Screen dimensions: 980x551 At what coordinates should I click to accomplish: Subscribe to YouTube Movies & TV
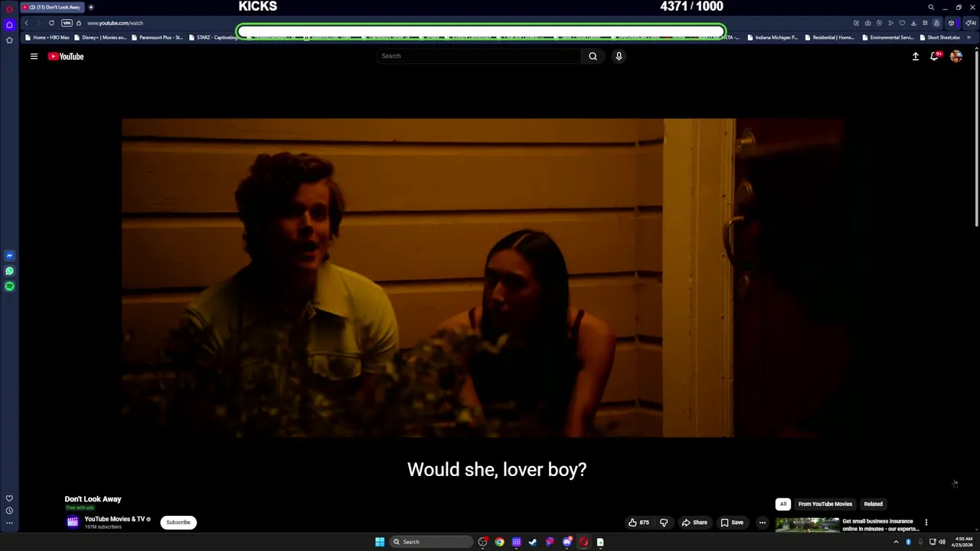(x=178, y=523)
